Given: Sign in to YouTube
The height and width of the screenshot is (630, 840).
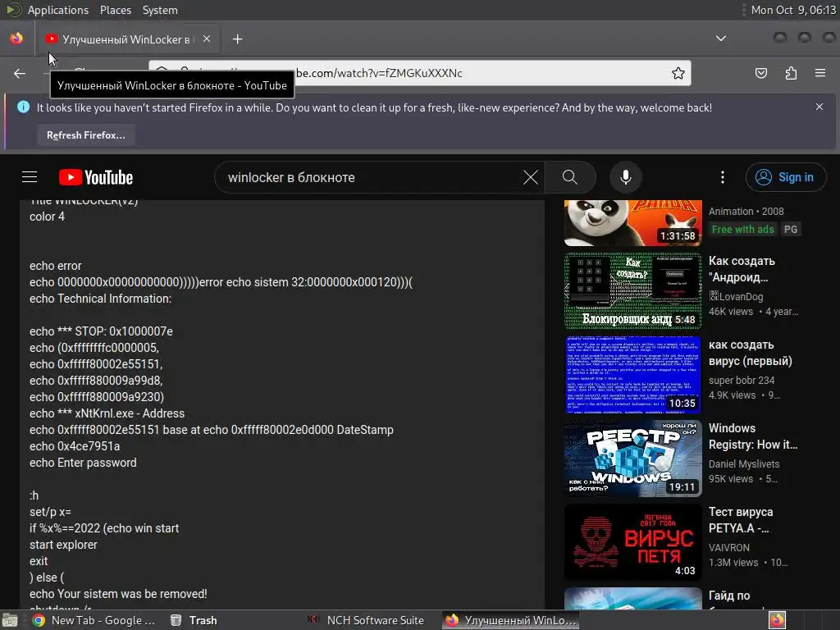Looking at the screenshot, I should (x=785, y=177).
